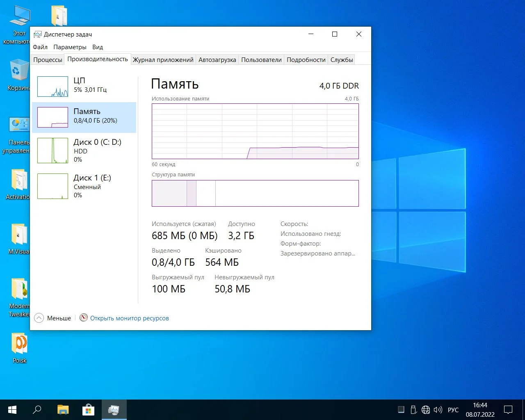The image size is (525, 420).
Task: Open taskbar search magnifier icon
Action: coord(37,410)
